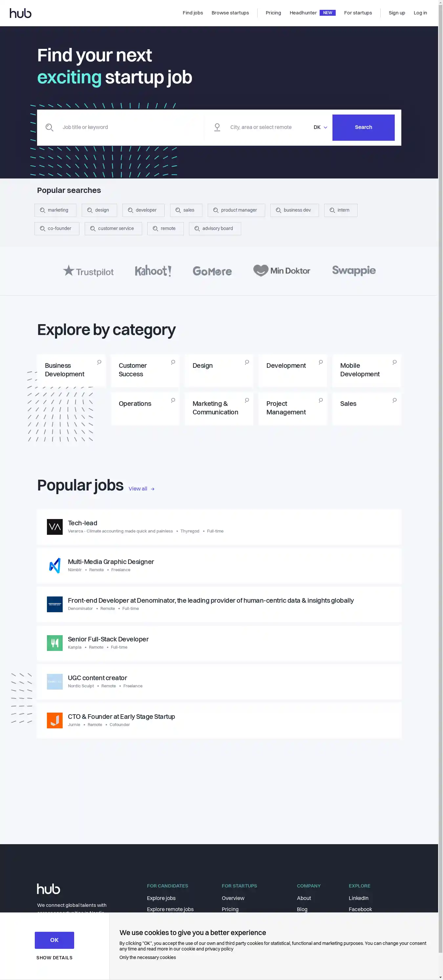Click the Job title or keyword input field
The width and height of the screenshot is (443, 980).
(114, 127)
